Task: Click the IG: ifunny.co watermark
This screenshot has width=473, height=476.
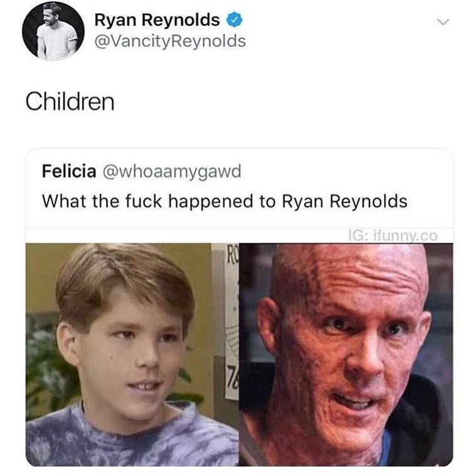Action: coord(393,236)
